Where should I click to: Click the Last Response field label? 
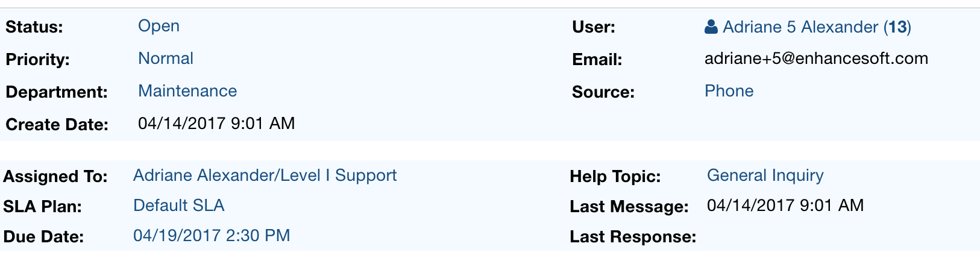633,237
